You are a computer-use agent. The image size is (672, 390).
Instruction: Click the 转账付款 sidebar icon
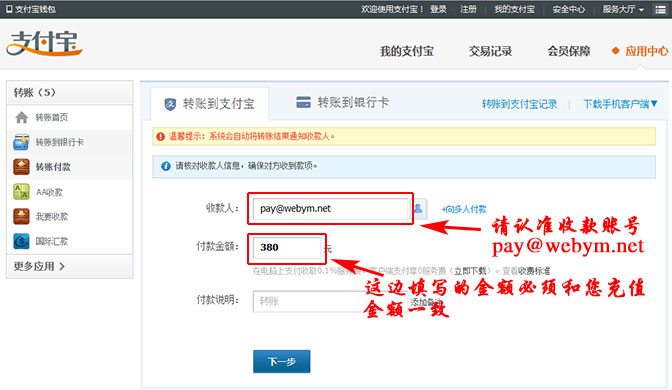click(x=21, y=167)
